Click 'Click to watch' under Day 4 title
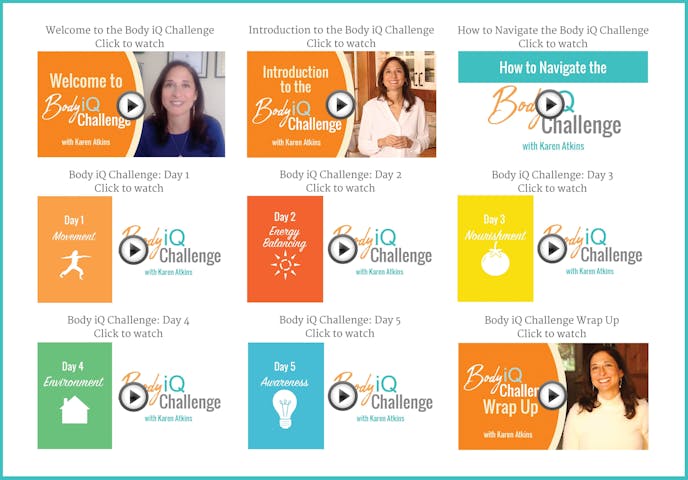Screen dimensions: 688x480 pyautogui.click(x=128, y=333)
